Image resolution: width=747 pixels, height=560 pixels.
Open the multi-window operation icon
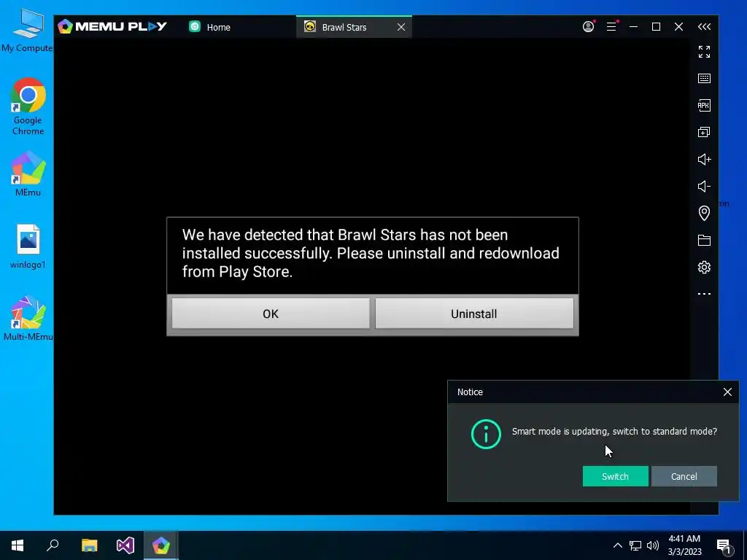pos(704,132)
